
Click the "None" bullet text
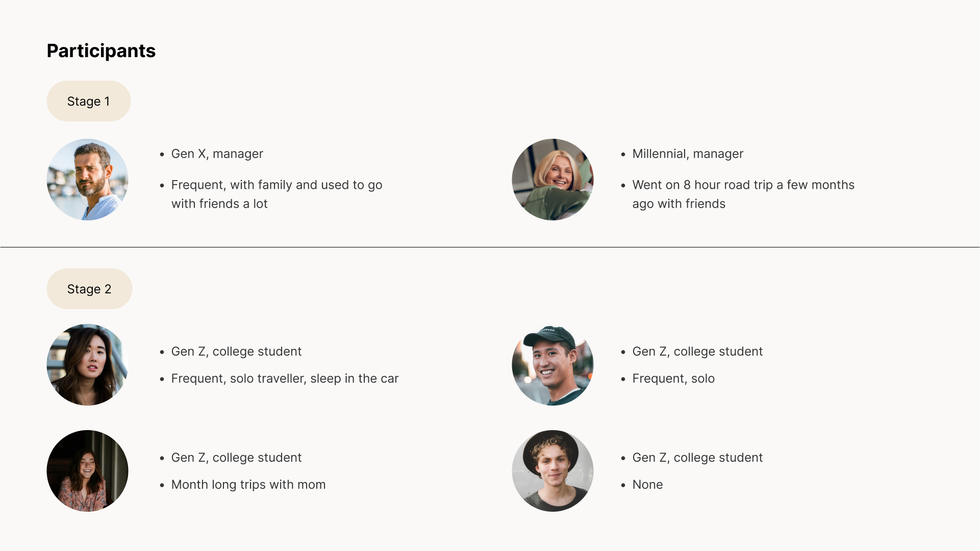[647, 485]
